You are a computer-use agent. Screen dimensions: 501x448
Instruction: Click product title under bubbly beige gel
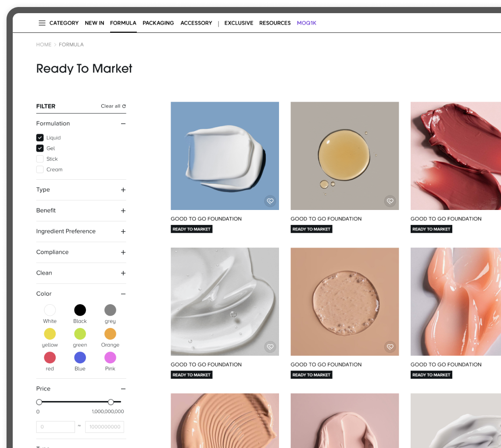coord(326,365)
